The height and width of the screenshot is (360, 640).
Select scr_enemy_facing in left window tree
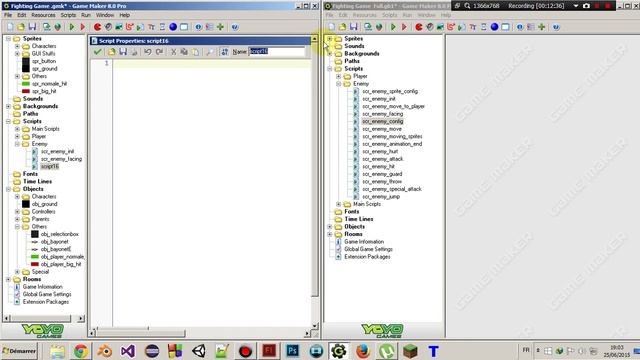tap(61, 159)
